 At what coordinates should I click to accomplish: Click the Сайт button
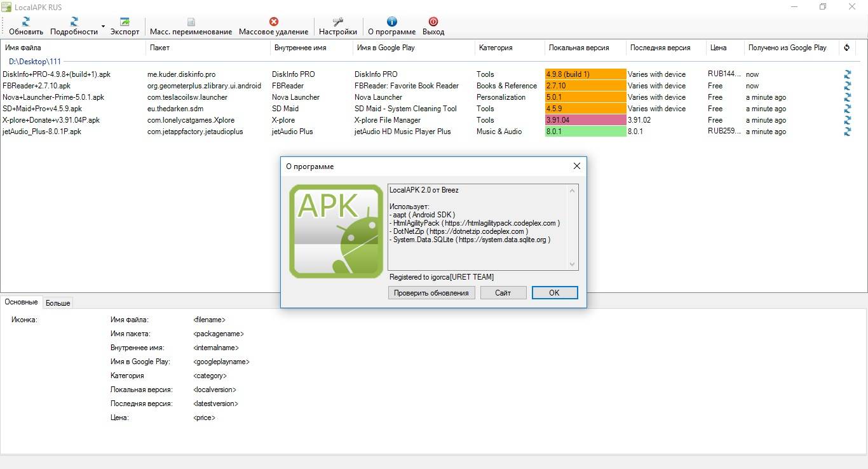(x=503, y=292)
